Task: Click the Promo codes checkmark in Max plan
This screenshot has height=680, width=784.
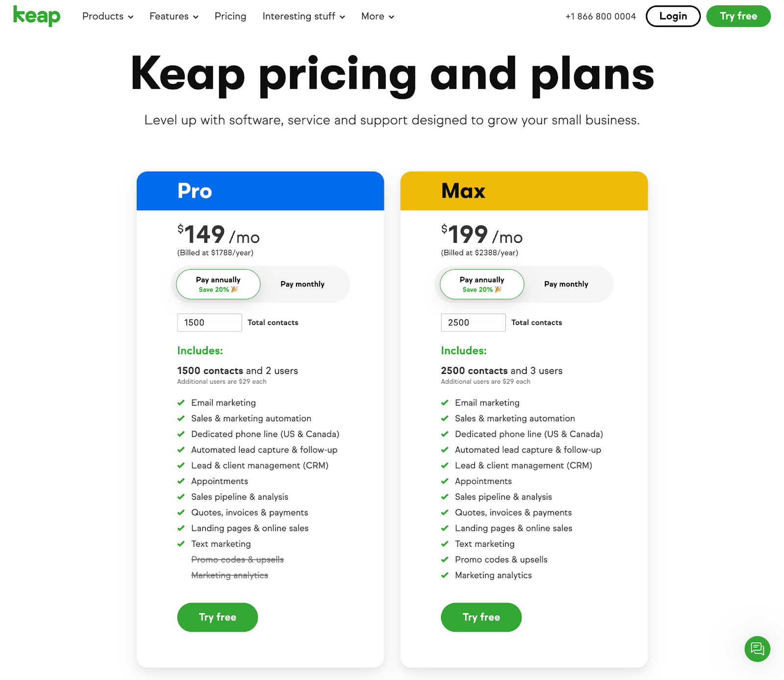Action: click(444, 559)
